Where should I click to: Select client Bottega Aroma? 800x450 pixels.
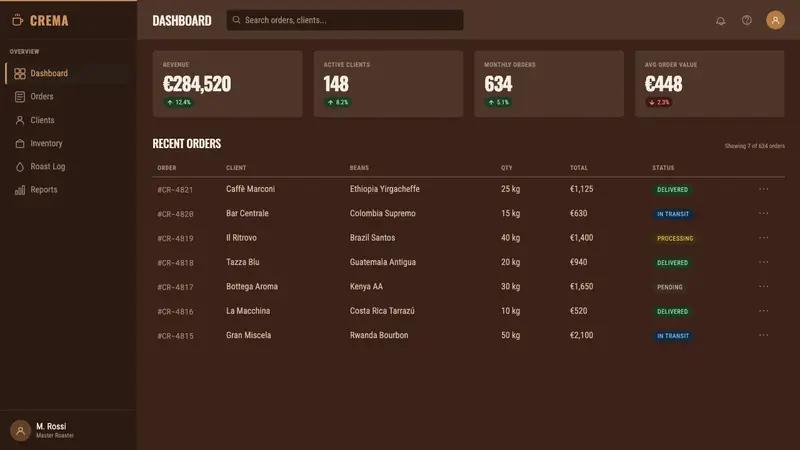[x=252, y=286]
